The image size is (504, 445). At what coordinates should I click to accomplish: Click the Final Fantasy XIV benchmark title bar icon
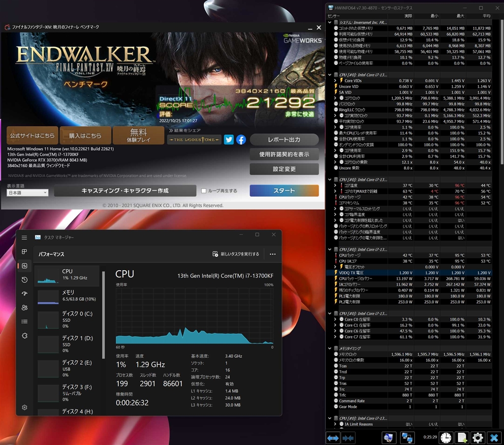pyautogui.click(x=7, y=27)
